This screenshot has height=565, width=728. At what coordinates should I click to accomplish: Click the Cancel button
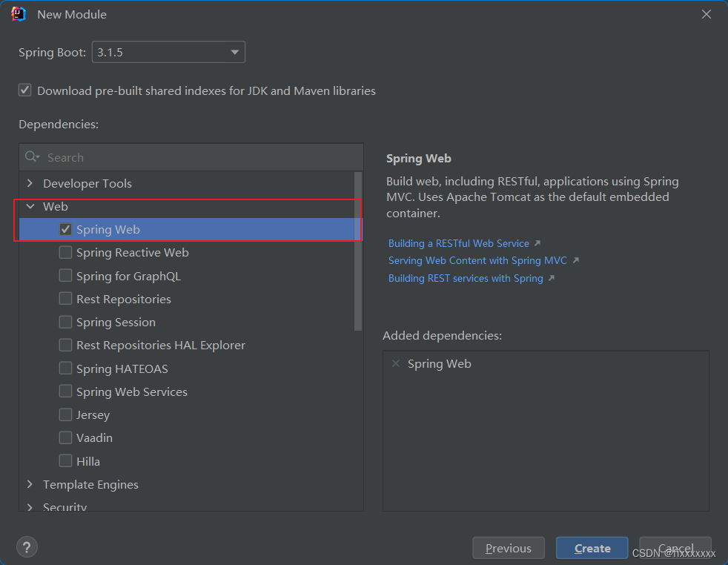point(675,548)
